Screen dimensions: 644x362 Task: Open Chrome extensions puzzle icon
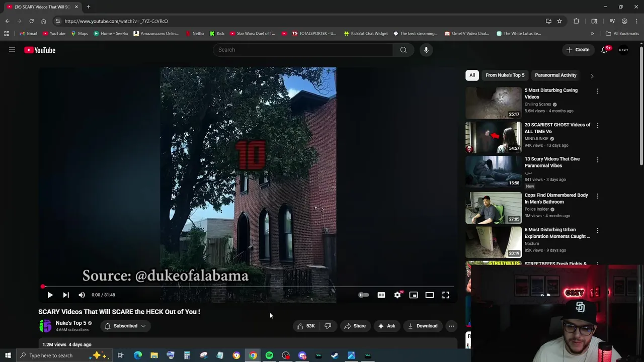(x=576, y=21)
